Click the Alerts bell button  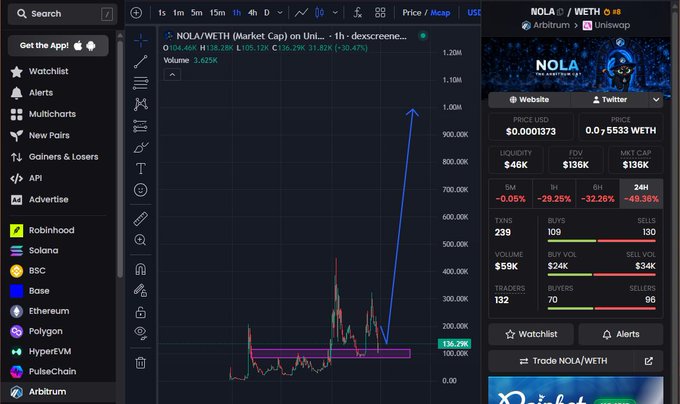(621, 334)
